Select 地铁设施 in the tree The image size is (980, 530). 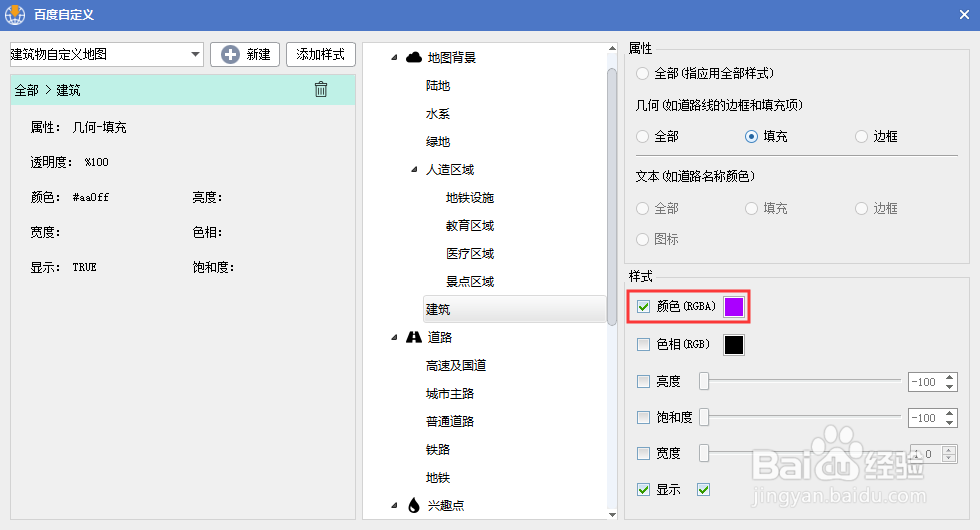tap(470, 198)
